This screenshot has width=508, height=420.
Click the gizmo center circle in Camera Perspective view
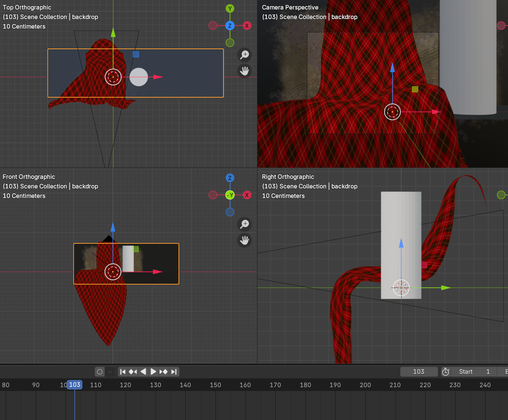392,112
